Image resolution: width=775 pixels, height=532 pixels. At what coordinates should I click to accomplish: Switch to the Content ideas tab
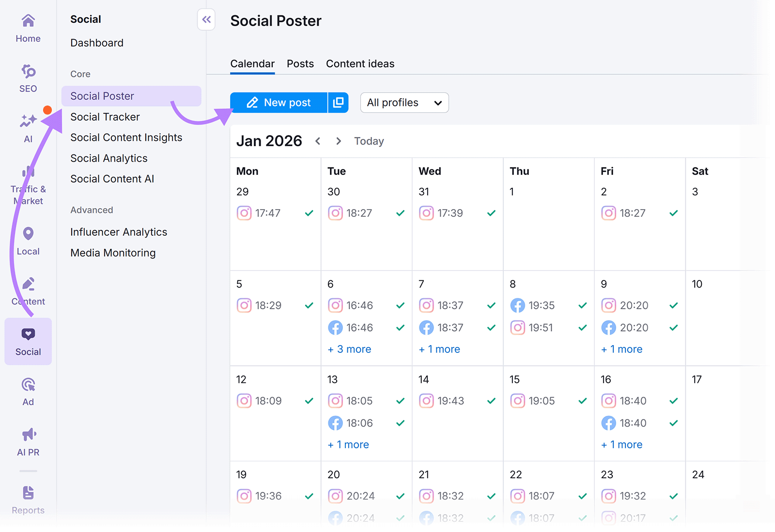coord(360,63)
